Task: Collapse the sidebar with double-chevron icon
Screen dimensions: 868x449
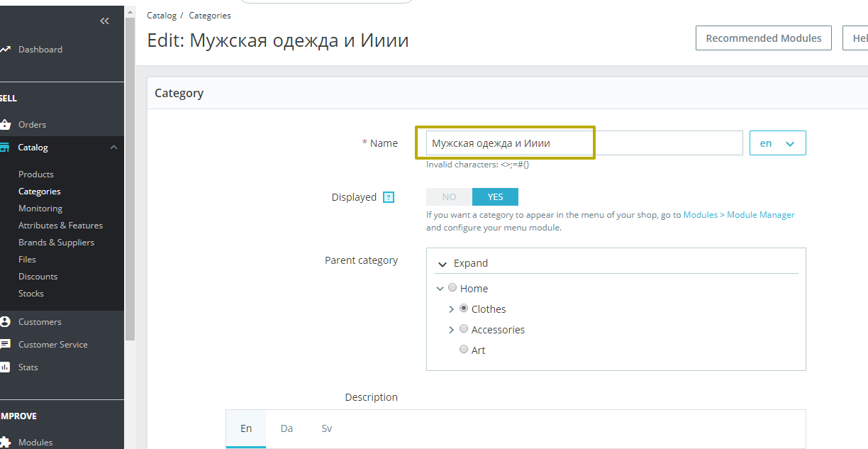Action: point(105,21)
